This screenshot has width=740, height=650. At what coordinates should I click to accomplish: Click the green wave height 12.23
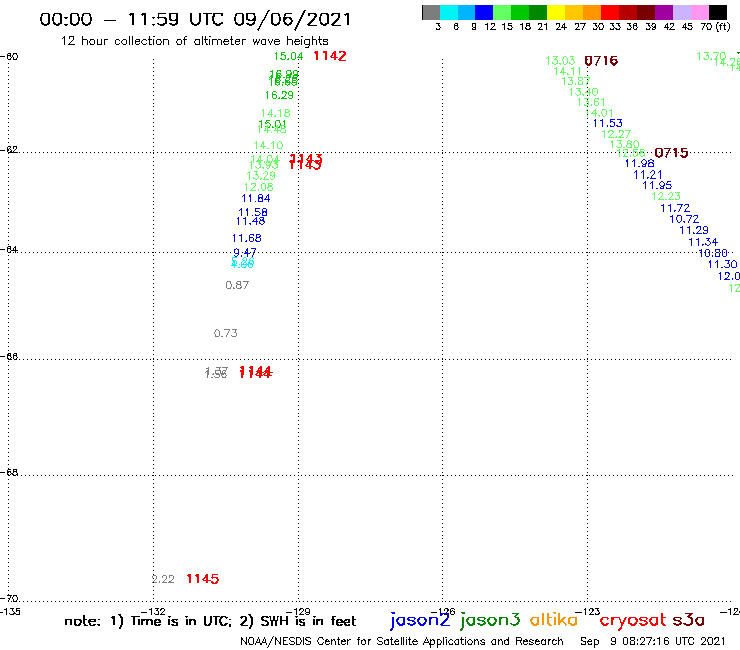(x=666, y=196)
